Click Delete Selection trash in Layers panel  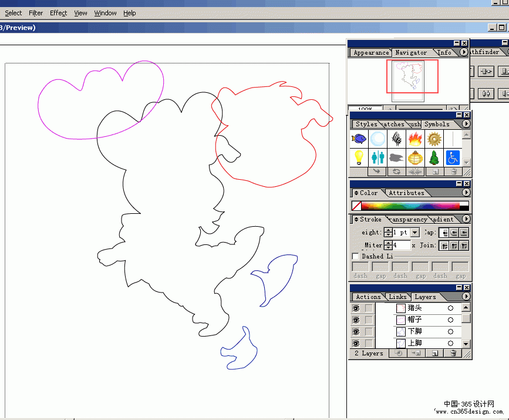pos(453,354)
